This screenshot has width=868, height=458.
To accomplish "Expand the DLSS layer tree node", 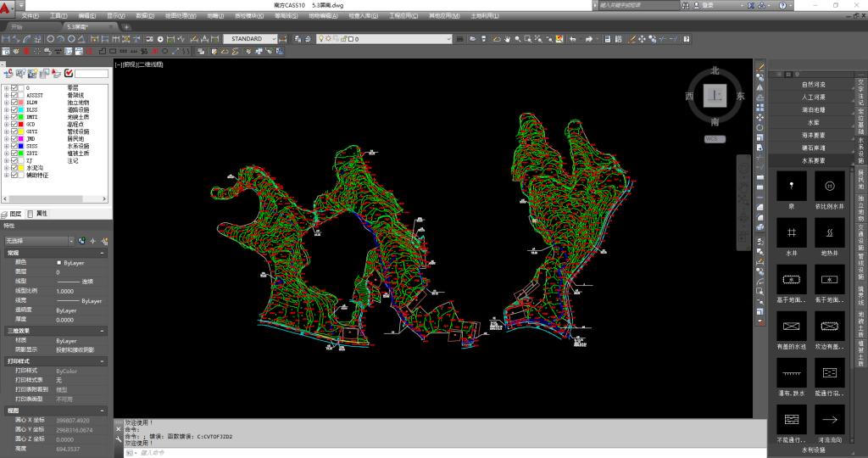I will pyautogui.click(x=6, y=109).
